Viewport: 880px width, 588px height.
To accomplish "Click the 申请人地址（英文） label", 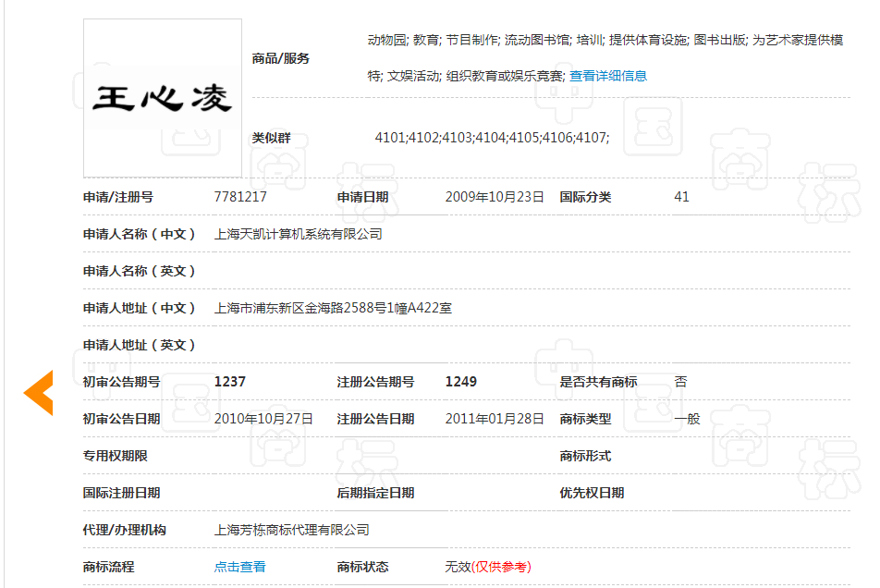I will coord(140,345).
